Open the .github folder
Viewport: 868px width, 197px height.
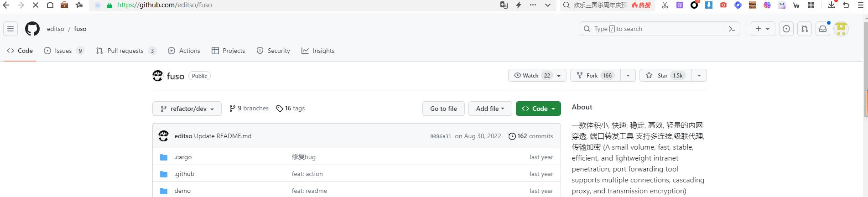click(x=184, y=174)
